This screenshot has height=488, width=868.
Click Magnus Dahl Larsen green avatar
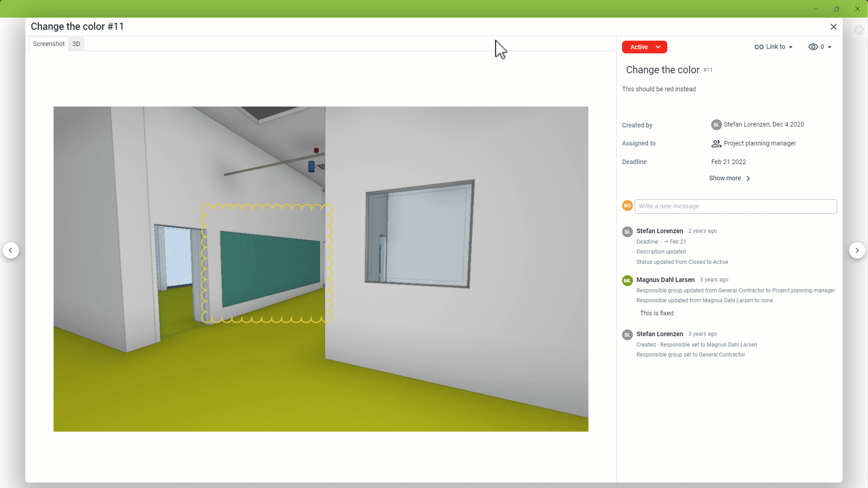(x=627, y=281)
